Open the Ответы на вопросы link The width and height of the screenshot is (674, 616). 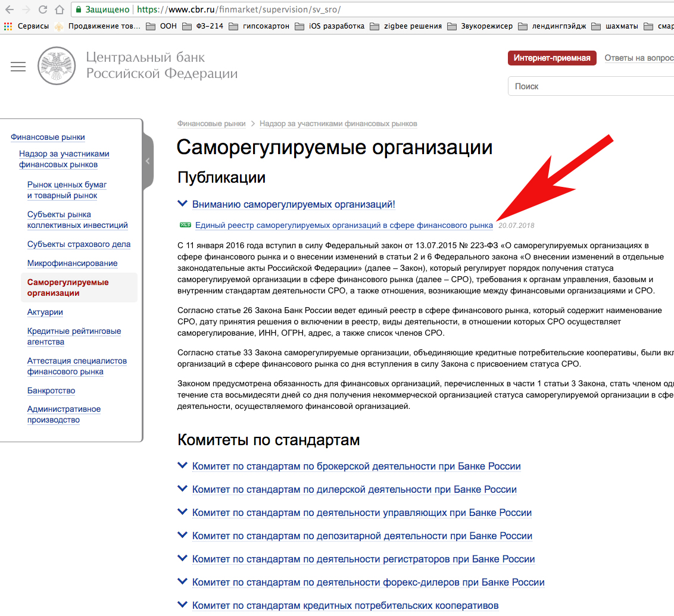[639, 58]
